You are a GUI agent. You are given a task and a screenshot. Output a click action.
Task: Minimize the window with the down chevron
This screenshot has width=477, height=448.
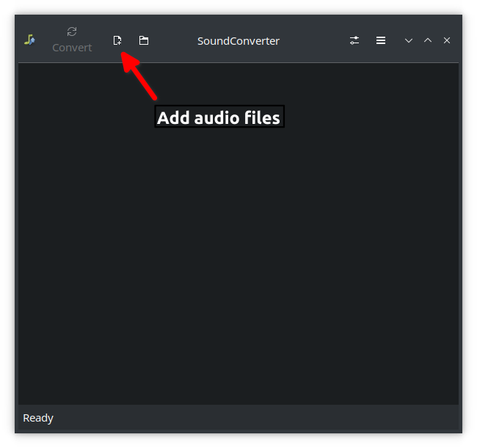point(409,40)
